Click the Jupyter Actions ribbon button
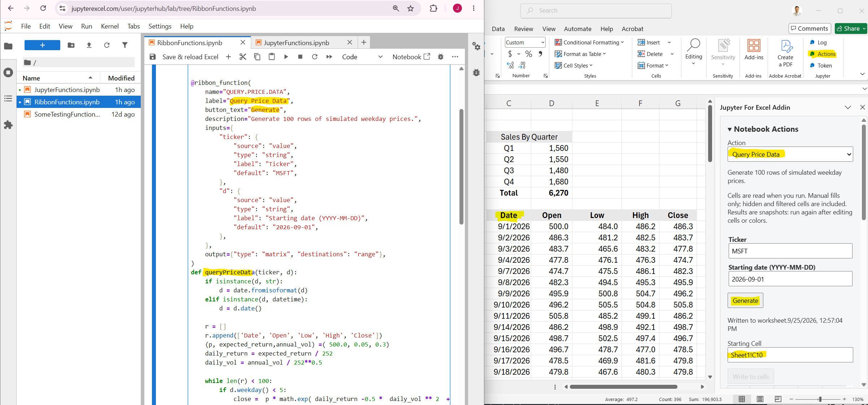Image resolution: width=868 pixels, height=405 pixels. (x=823, y=54)
